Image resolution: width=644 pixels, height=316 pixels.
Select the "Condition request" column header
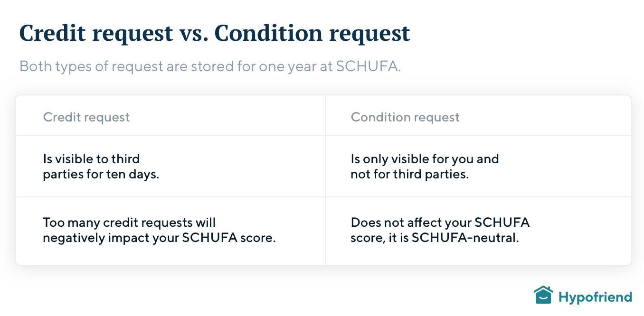[405, 117]
